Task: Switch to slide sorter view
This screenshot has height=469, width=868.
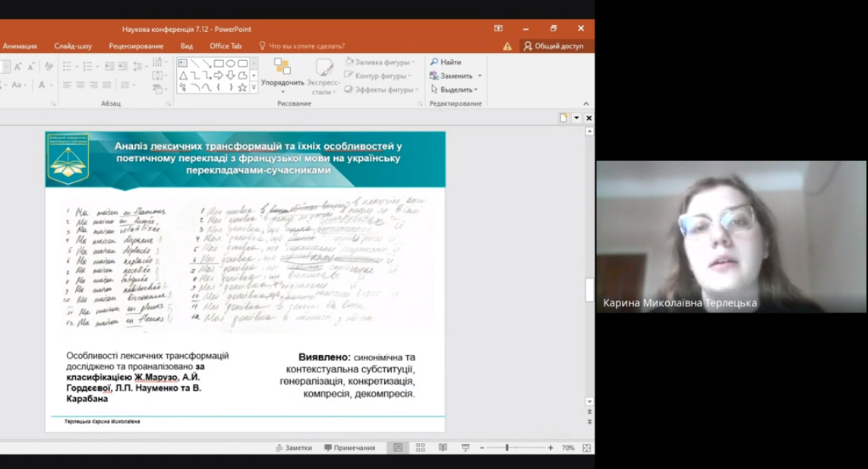Action: [x=420, y=447]
